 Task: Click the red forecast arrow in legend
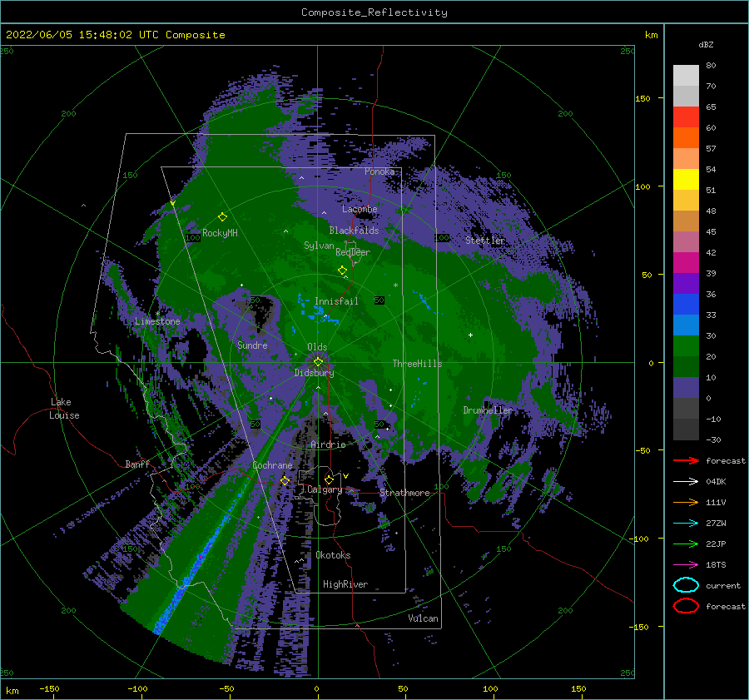click(686, 460)
